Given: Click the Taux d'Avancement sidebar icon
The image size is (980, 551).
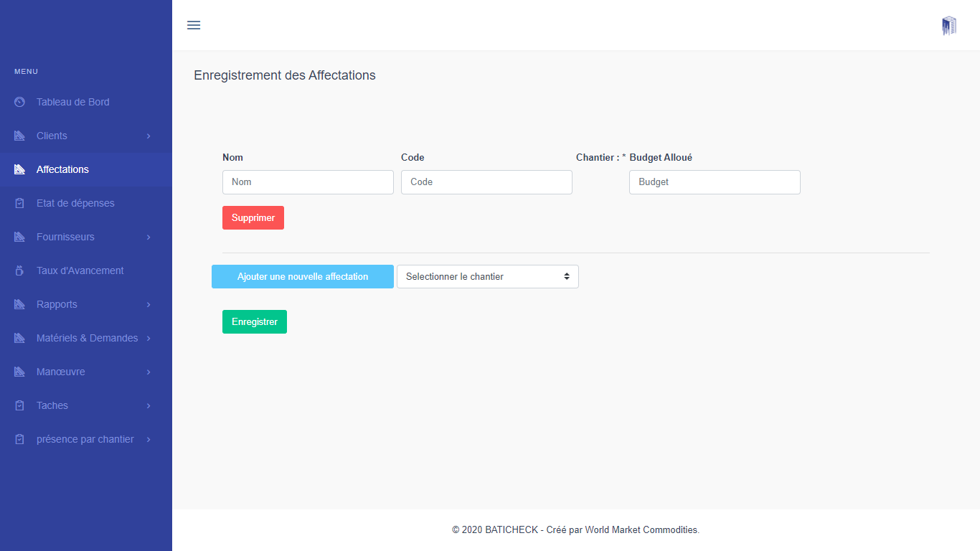Looking at the screenshot, I should click(x=20, y=270).
